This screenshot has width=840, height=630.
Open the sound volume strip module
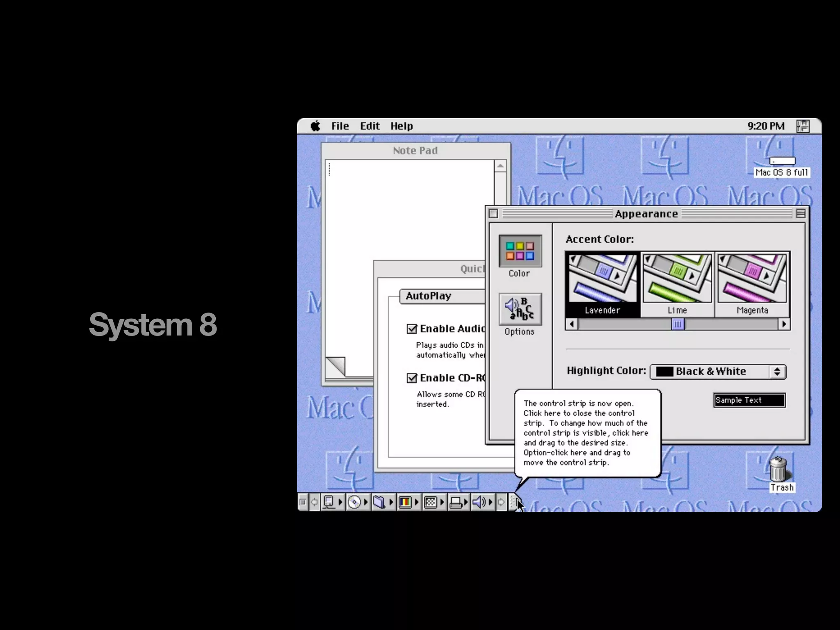coord(482,502)
